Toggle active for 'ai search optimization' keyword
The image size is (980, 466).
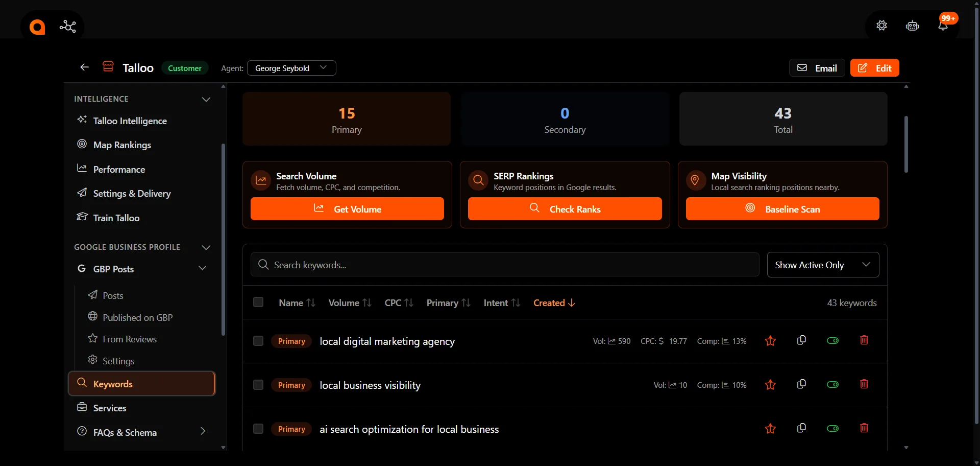coord(832,429)
